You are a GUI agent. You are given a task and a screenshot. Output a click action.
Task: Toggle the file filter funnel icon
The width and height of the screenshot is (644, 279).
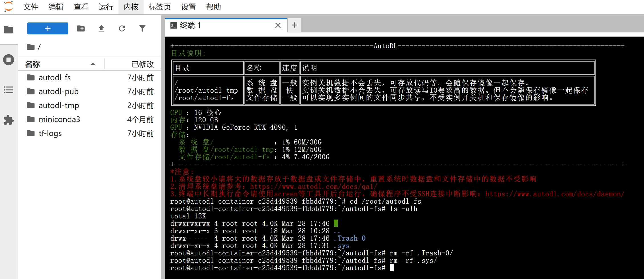[142, 28]
